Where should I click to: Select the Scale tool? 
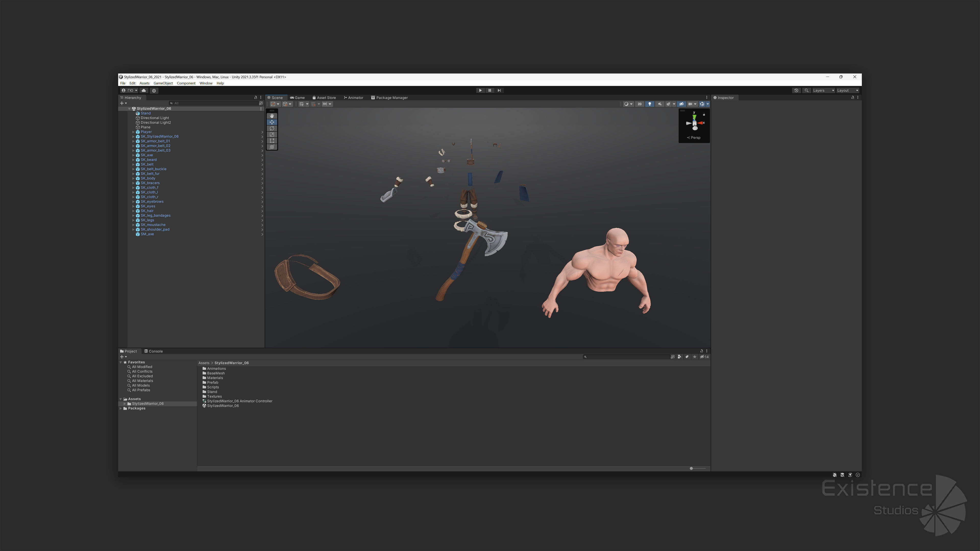point(272,135)
